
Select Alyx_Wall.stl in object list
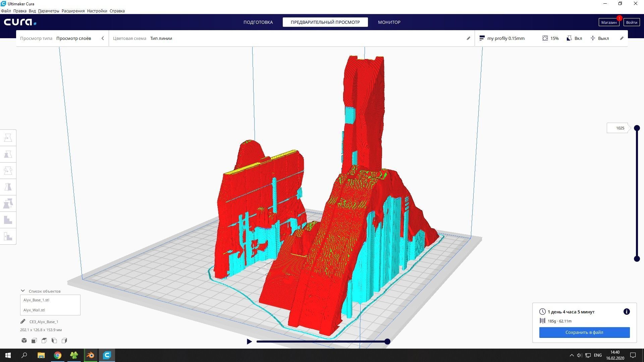(34, 310)
